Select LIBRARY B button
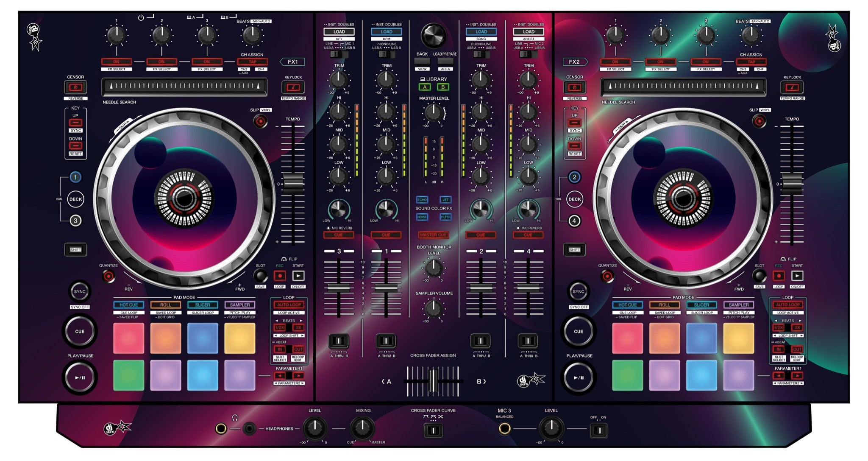This screenshot has width=868, height=461. pos(443,87)
